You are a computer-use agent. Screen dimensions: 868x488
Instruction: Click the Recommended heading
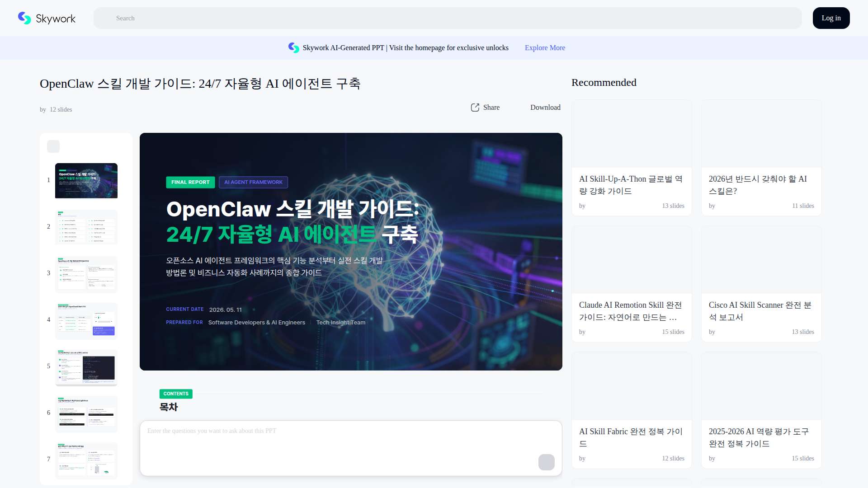click(604, 83)
